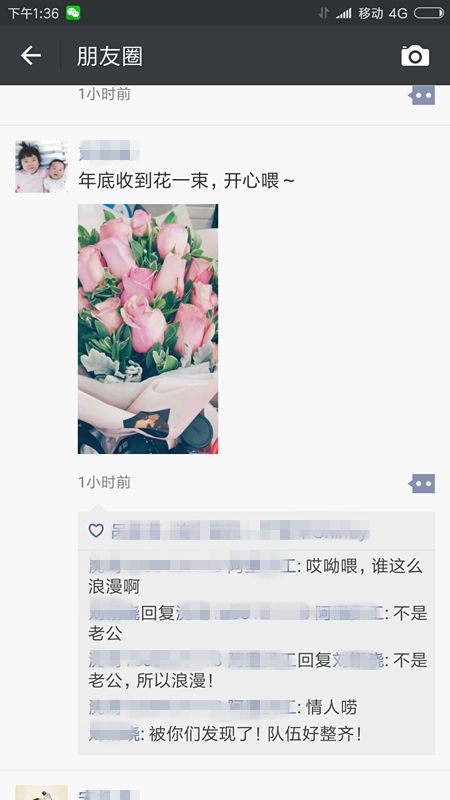The width and height of the screenshot is (450, 800).
Task: Tap the signal strength bars icon
Action: point(343,13)
